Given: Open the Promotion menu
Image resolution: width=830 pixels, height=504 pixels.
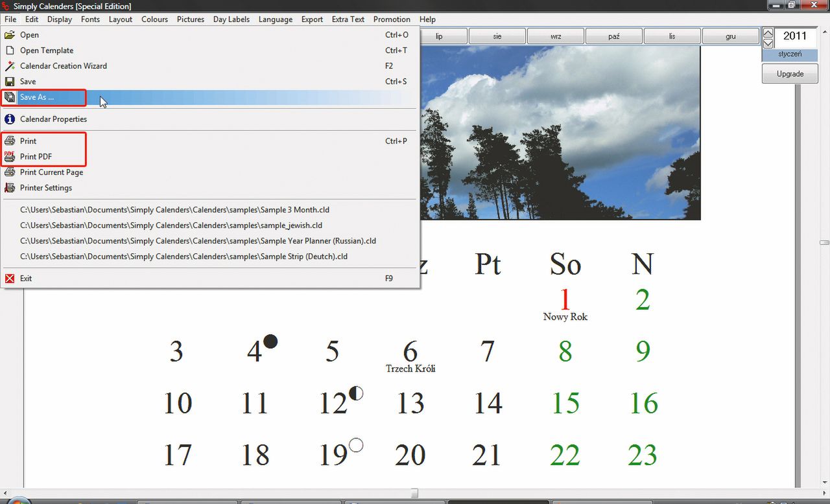Looking at the screenshot, I should pos(392,19).
